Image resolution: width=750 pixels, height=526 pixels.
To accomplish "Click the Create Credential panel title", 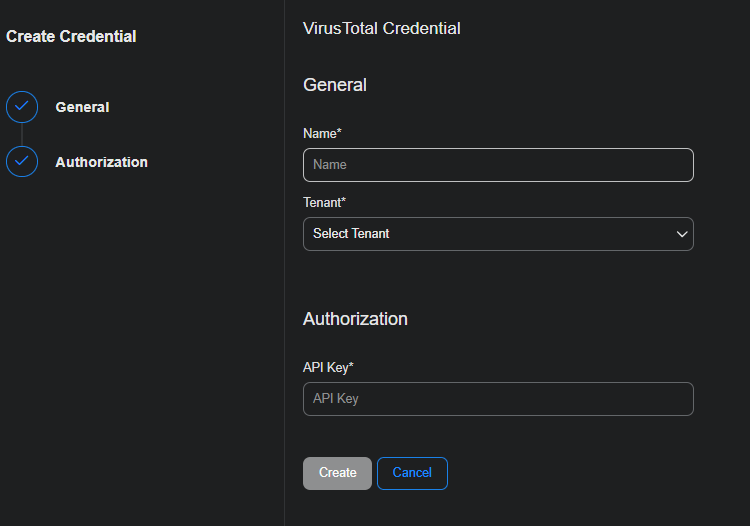I will click(71, 36).
